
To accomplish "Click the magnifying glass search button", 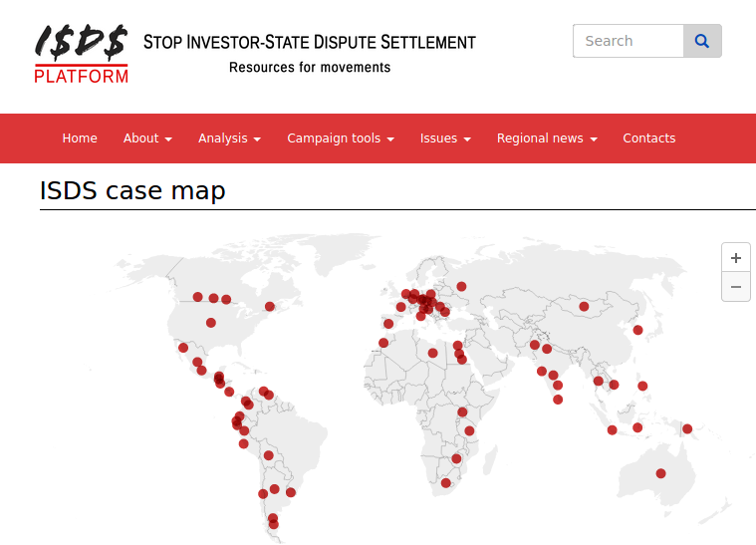I will point(702,41).
